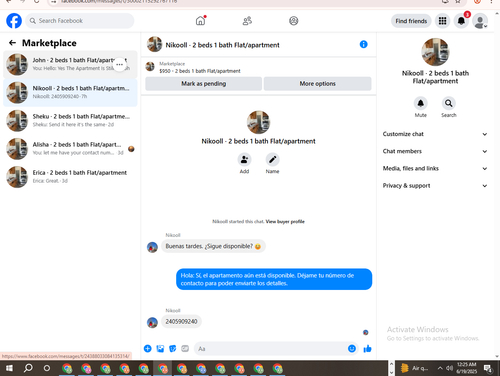Open the John - 2 beds conversation
Image resolution: width=500 pixels, height=376 pixels.
pos(70,64)
